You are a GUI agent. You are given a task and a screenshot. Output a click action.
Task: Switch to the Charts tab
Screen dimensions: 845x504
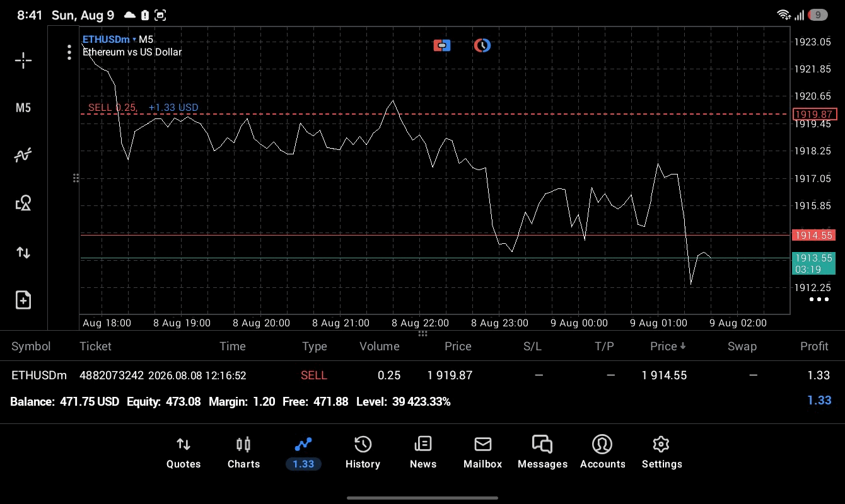243,454
